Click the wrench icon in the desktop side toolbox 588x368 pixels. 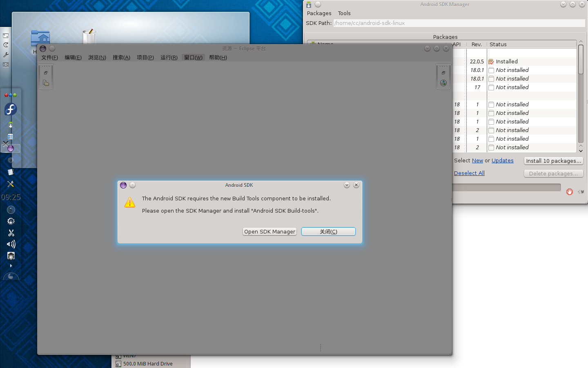point(6,55)
